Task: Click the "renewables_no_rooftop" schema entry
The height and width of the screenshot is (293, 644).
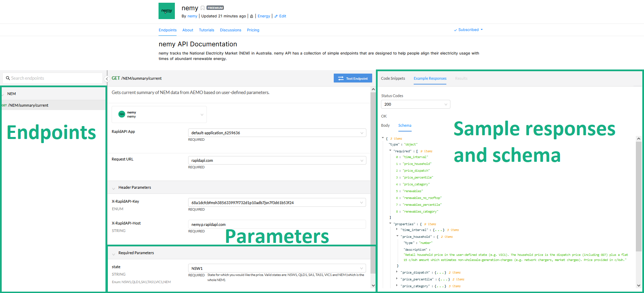Action: [x=422, y=198]
